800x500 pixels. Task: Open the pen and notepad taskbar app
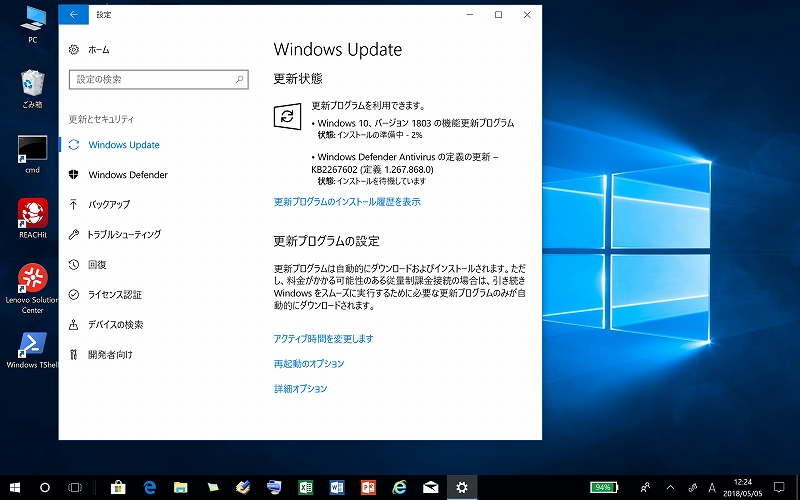point(243,488)
